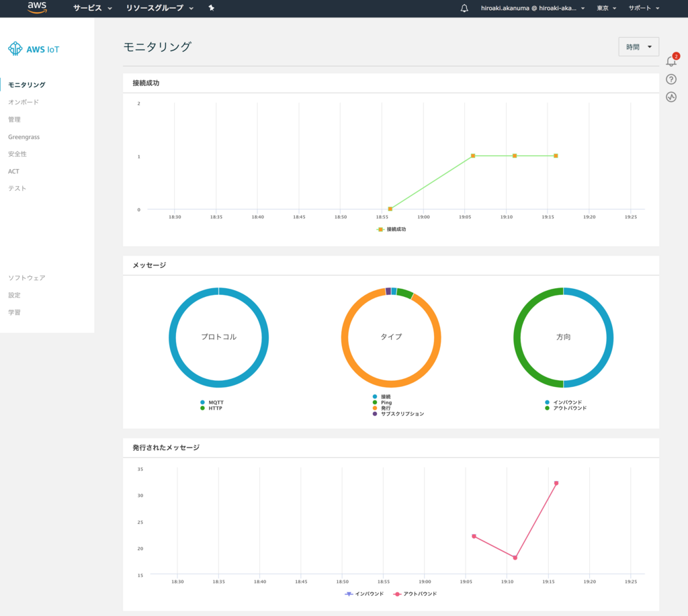688x616 pixels.
Task: Click green half of 方向 donut
Action: click(x=517, y=337)
